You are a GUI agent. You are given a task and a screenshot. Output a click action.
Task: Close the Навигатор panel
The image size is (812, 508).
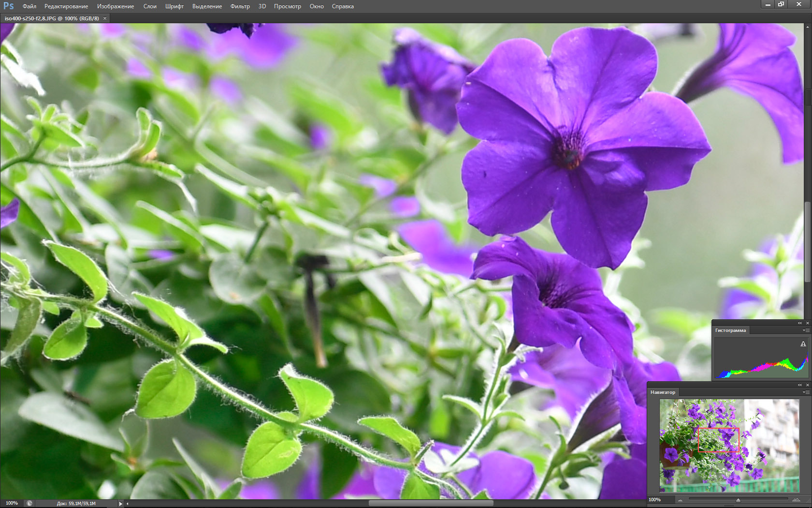(807, 385)
